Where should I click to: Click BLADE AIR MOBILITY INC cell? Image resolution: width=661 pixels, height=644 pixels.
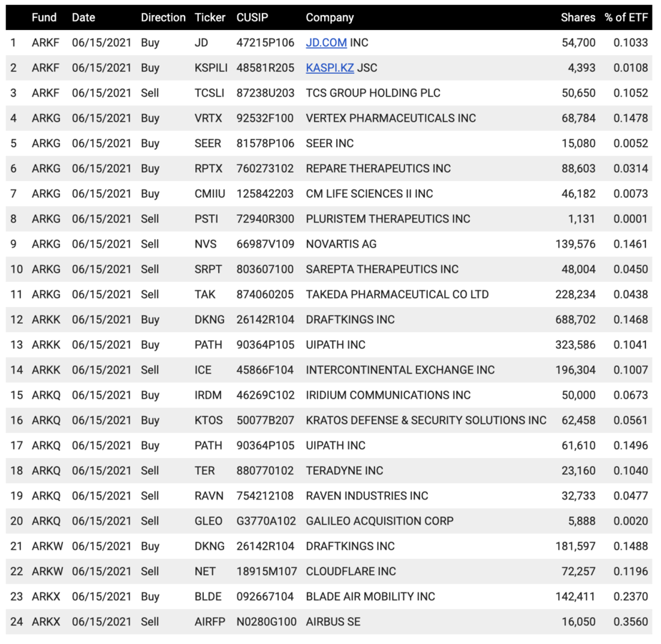(x=370, y=596)
